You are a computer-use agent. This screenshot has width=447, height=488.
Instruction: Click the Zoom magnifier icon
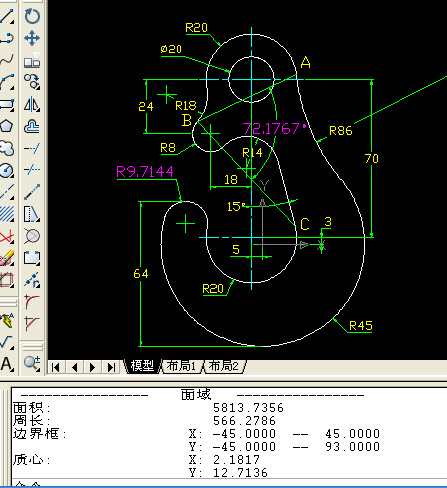pos(32,363)
